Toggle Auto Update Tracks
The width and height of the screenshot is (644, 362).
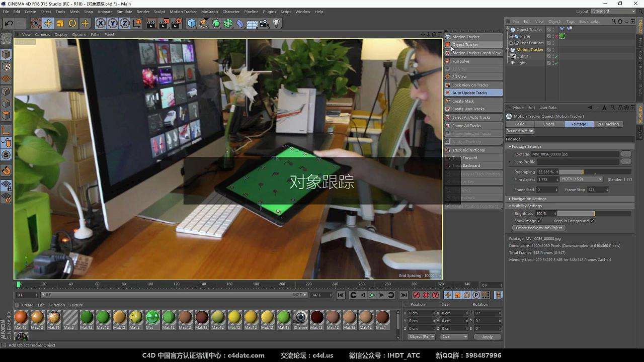(473, 93)
